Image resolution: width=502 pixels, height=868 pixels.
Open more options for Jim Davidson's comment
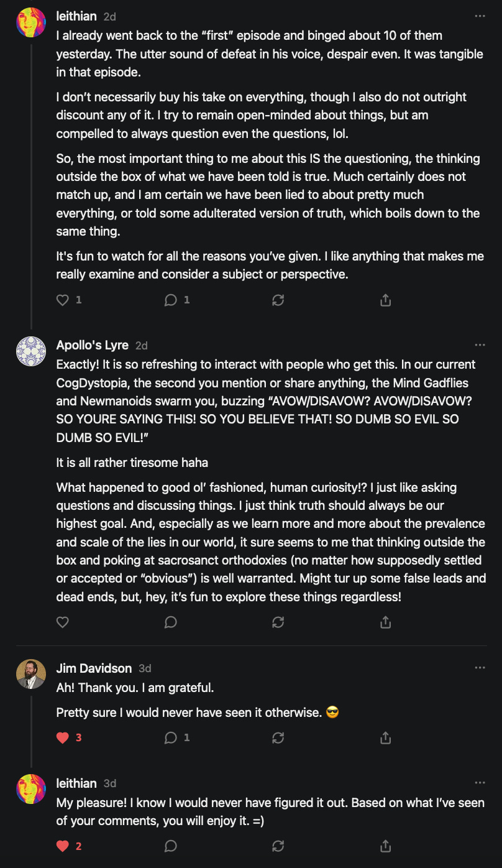pos(480,668)
